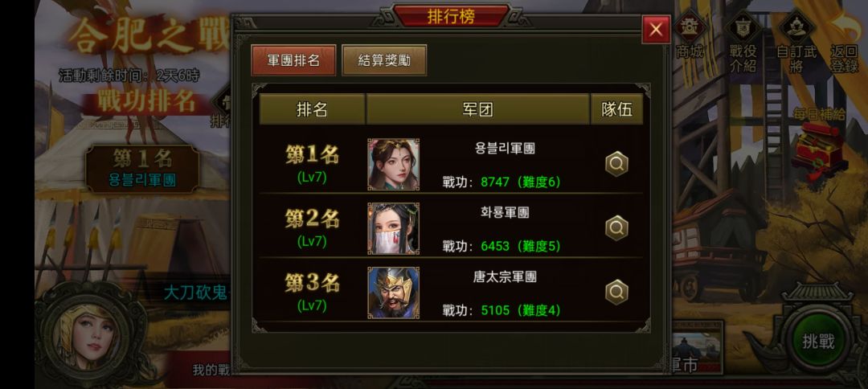Open the magnifier for 唐太宗軍團
Screen dimensions: 868x389
pos(616,293)
